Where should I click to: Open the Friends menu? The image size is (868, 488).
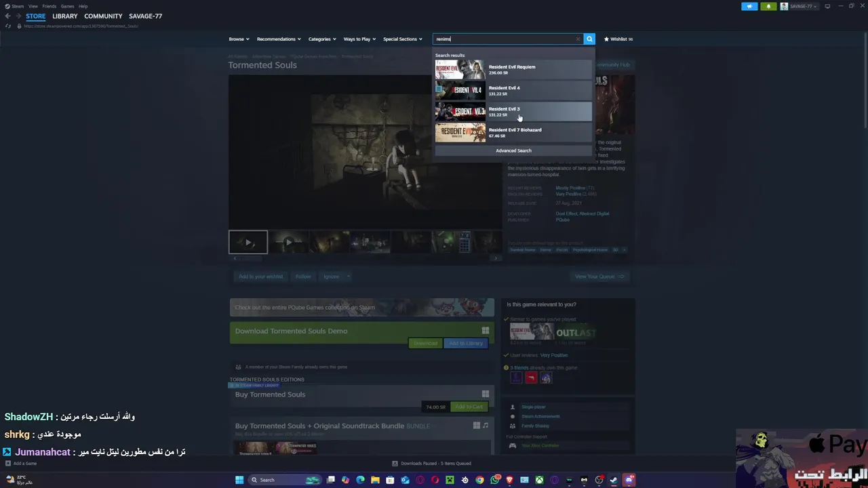click(50, 6)
